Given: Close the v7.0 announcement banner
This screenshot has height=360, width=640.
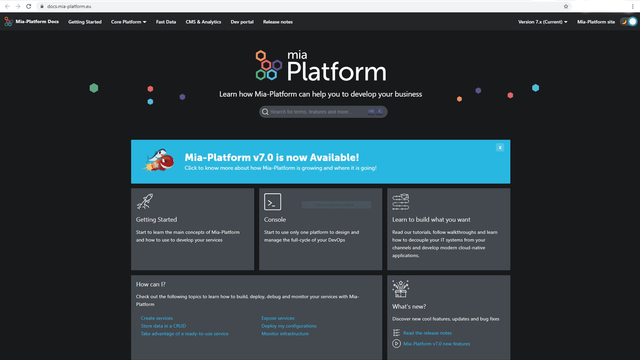Looking at the screenshot, I should tap(500, 148).
